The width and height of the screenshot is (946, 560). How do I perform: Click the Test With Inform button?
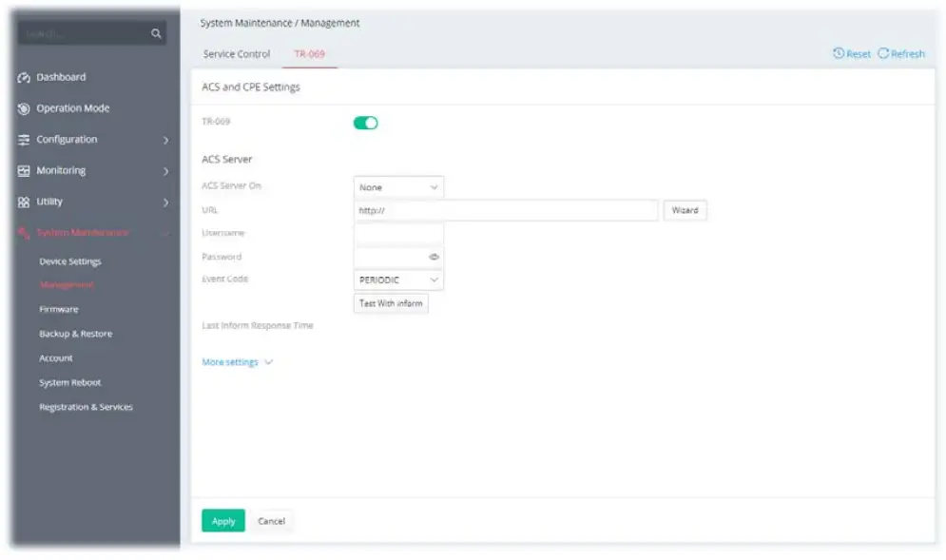(391, 304)
